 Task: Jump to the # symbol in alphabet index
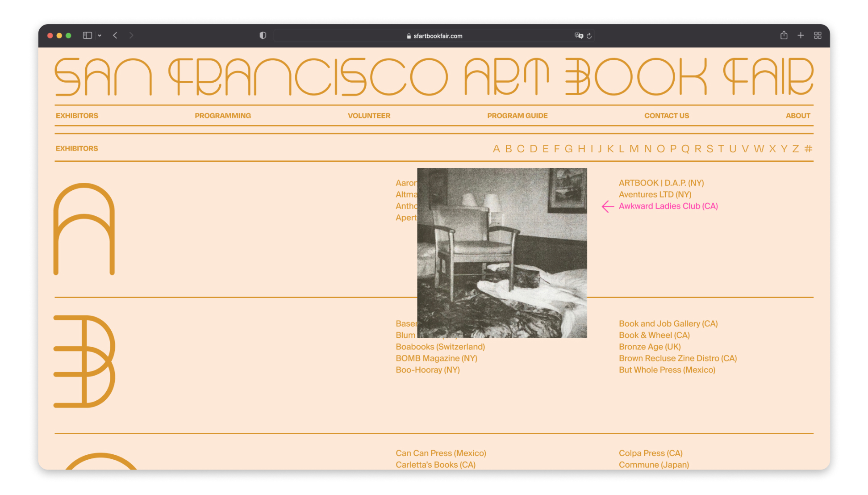[x=808, y=149]
